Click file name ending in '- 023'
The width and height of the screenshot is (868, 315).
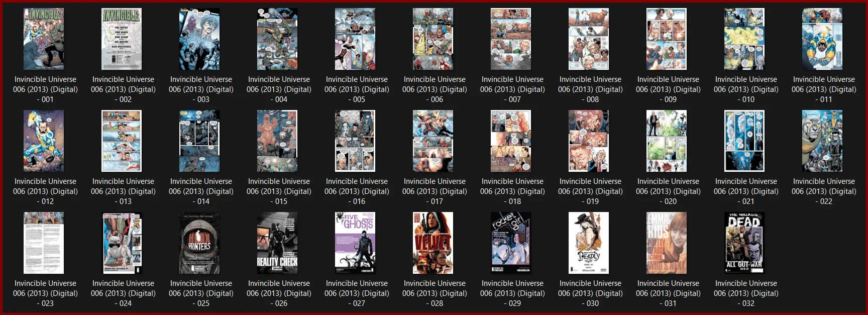point(45,293)
